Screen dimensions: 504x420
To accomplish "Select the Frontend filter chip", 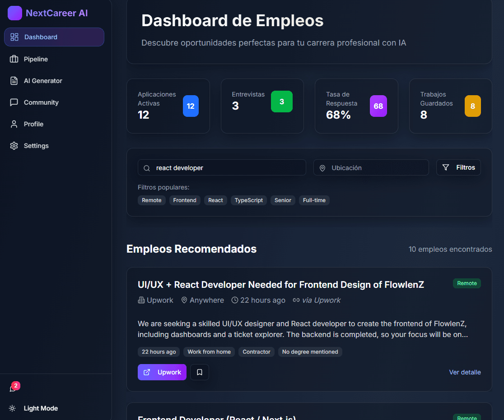I will pyautogui.click(x=185, y=200).
